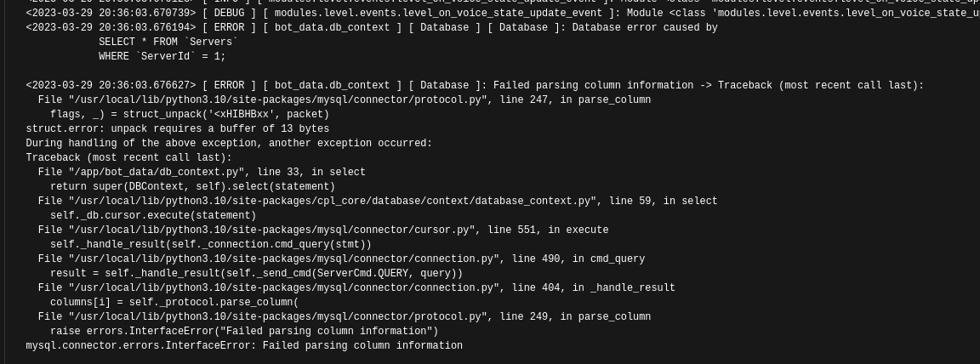
Task: Click the protocol.py line 249 file path
Action: [x=282, y=316]
